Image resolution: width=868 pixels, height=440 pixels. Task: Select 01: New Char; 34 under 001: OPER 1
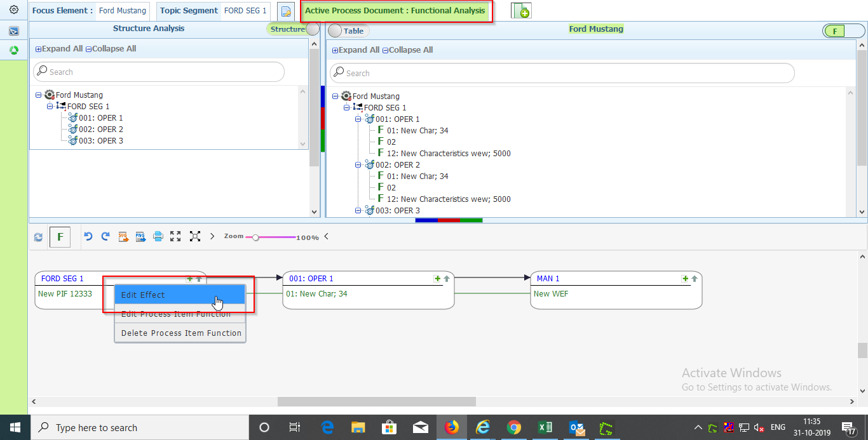coord(417,131)
